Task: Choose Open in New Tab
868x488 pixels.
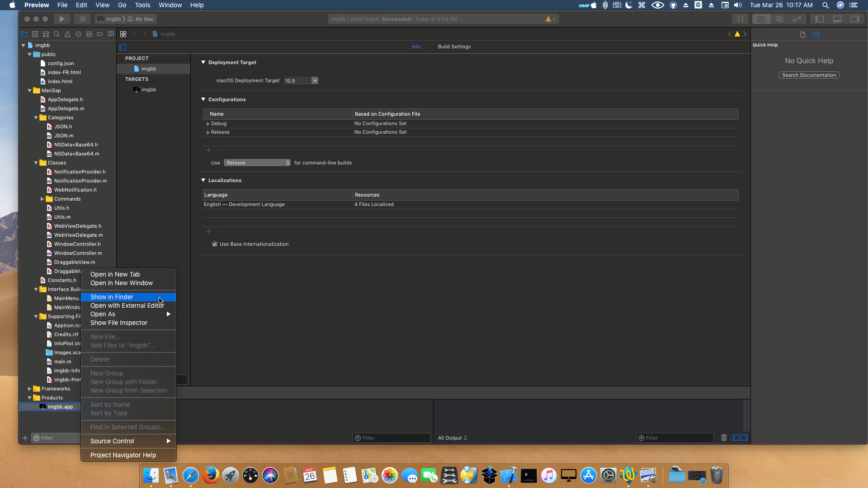Action: click(x=128, y=274)
